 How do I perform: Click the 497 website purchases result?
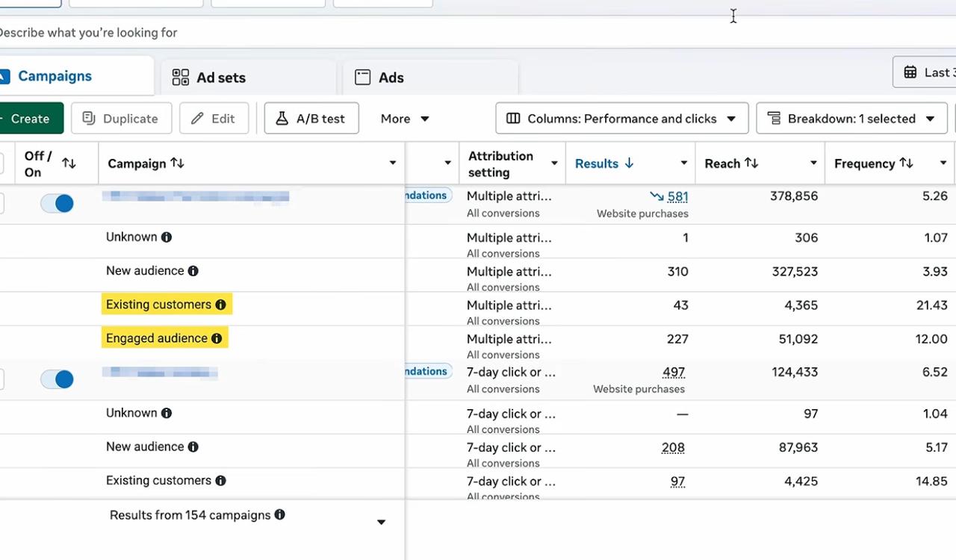tap(674, 373)
